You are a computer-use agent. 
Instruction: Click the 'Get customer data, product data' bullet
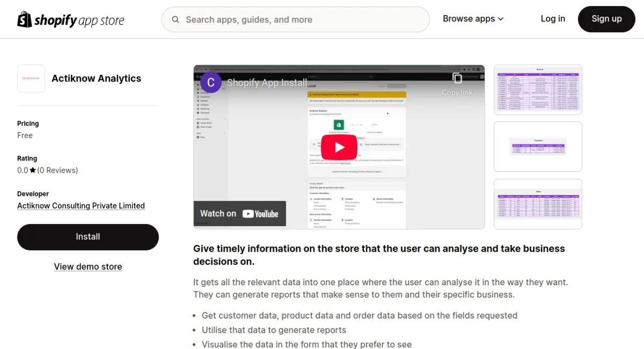pos(360,315)
